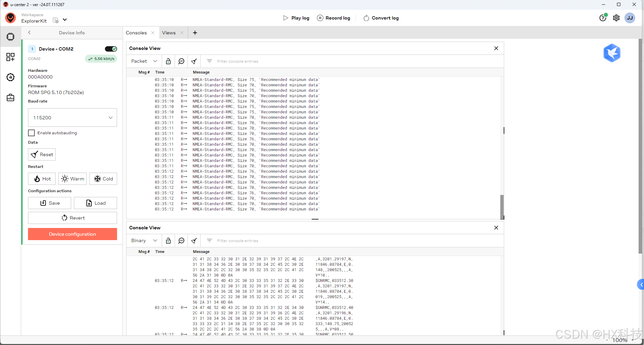
Task: Click the Revert button
Action: click(73, 218)
